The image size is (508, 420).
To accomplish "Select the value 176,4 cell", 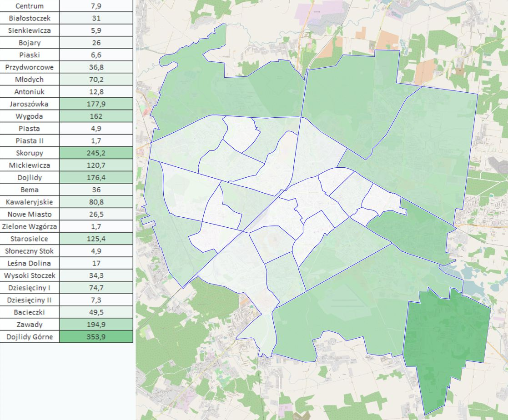I will [x=96, y=178].
